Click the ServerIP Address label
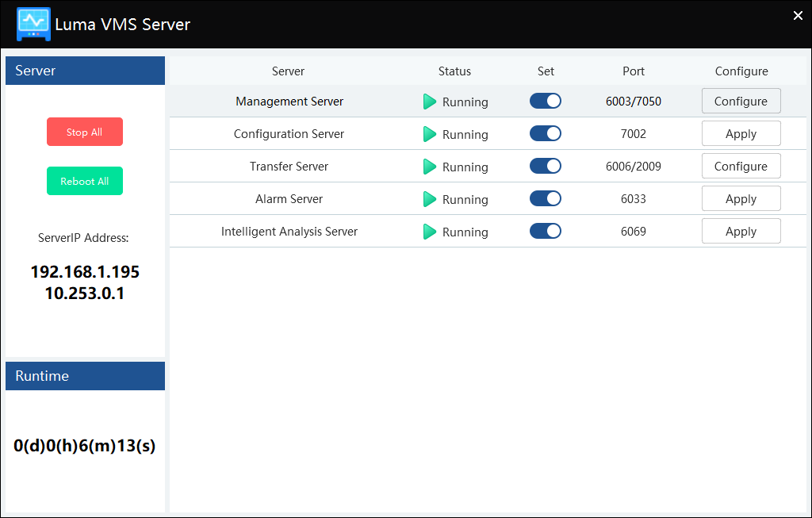This screenshot has height=518, width=812. coord(83,238)
